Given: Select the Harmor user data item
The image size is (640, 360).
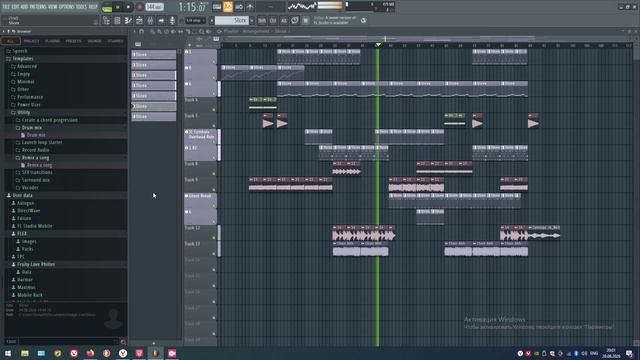Looking at the screenshot, I should click(25, 280).
